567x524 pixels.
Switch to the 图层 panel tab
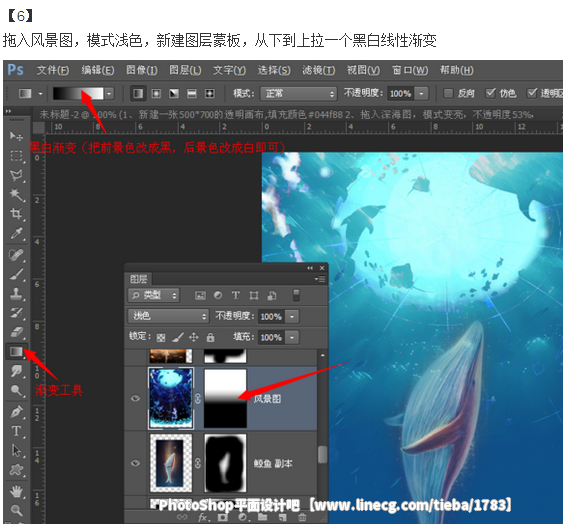click(138, 279)
